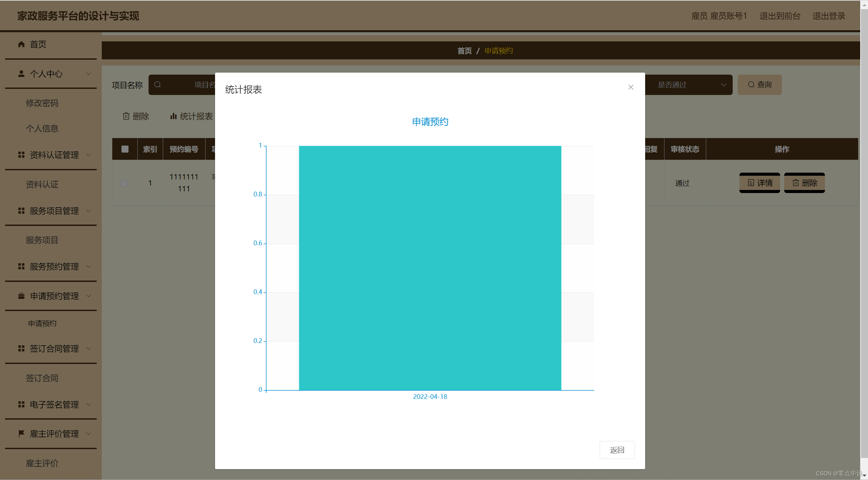This screenshot has width=868, height=480.
Task: Collapse the 申请预约管理 chevron
Action: pos(89,296)
